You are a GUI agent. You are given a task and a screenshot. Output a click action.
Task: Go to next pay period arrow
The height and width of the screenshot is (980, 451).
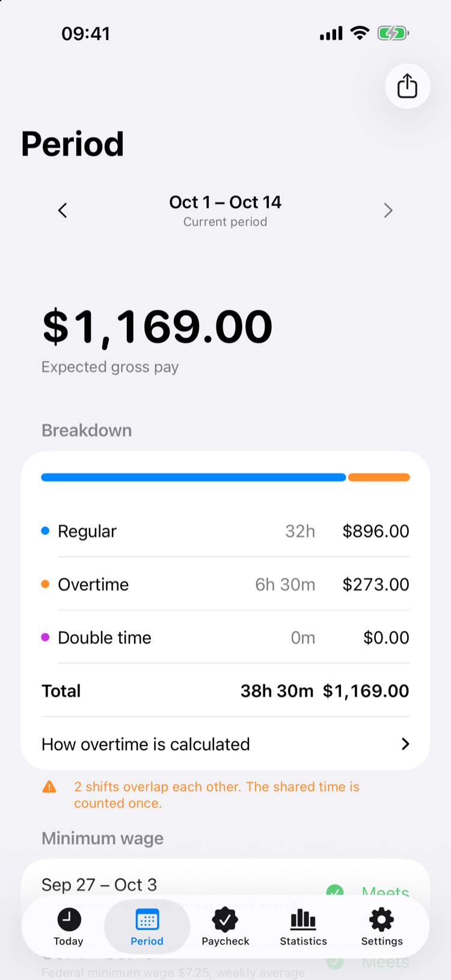pos(388,211)
